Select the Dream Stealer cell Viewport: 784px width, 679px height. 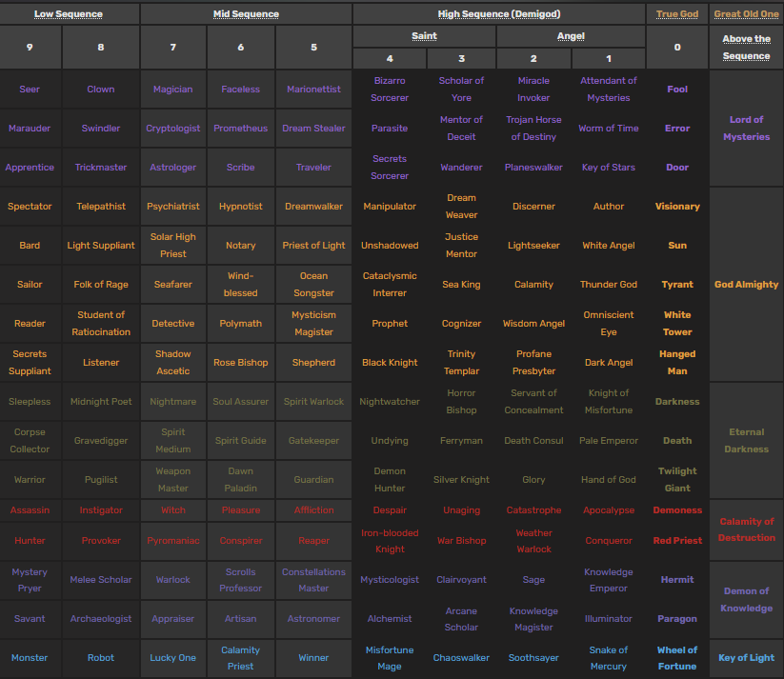pyautogui.click(x=313, y=128)
